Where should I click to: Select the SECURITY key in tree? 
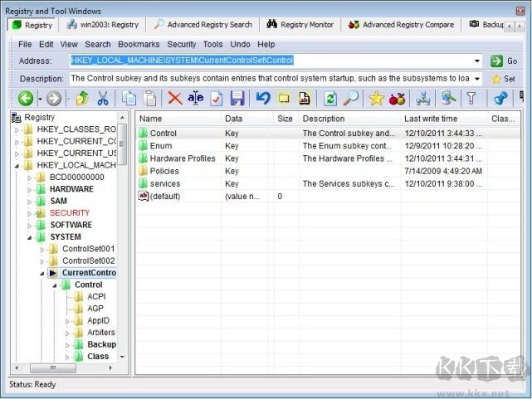click(x=70, y=213)
